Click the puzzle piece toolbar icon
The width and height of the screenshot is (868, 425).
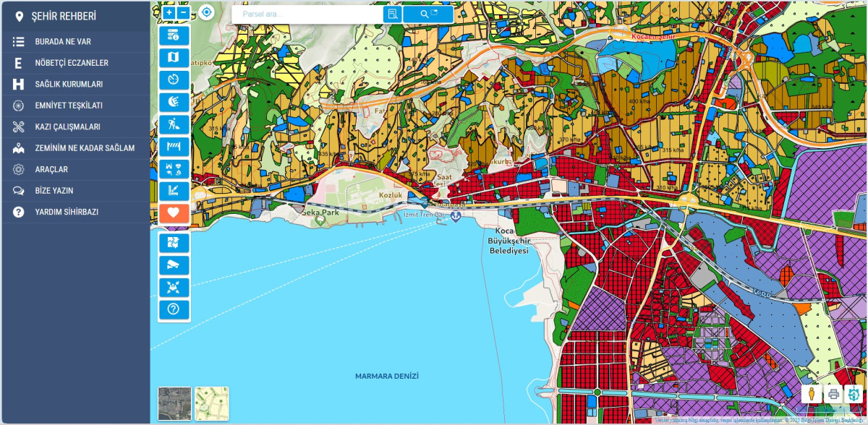tap(174, 242)
